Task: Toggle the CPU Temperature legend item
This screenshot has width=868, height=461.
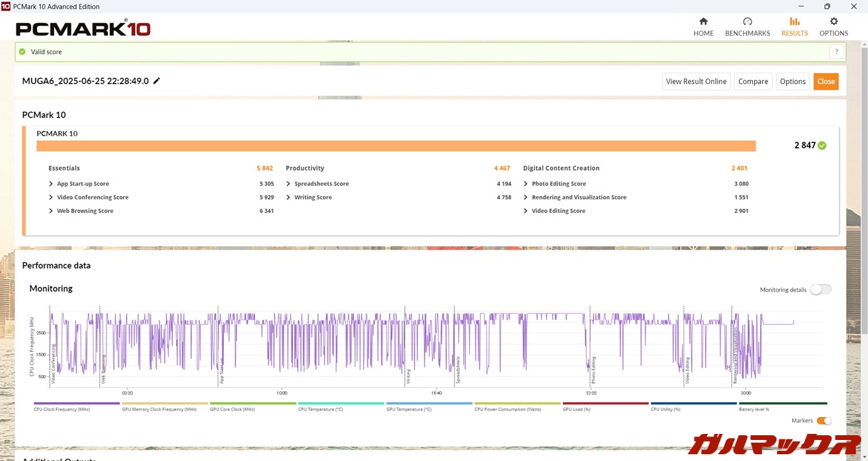Action: pyautogui.click(x=340, y=403)
